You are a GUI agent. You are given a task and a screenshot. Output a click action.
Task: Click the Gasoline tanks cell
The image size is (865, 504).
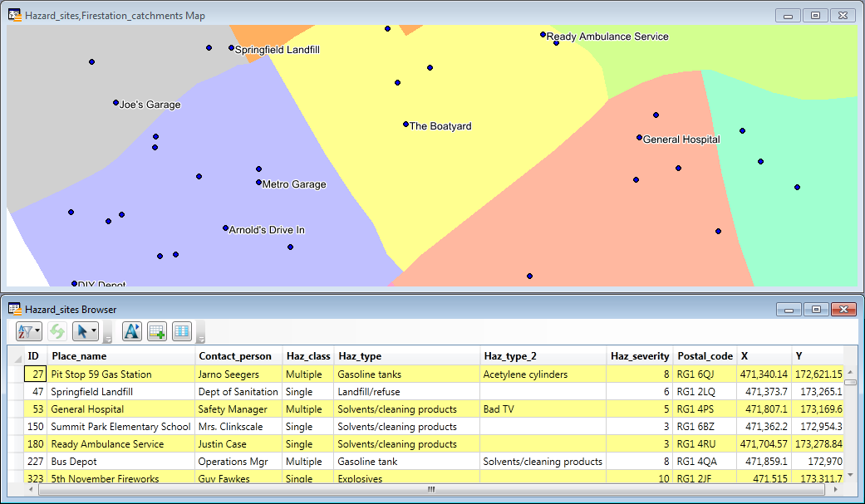[x=406, y=374]
